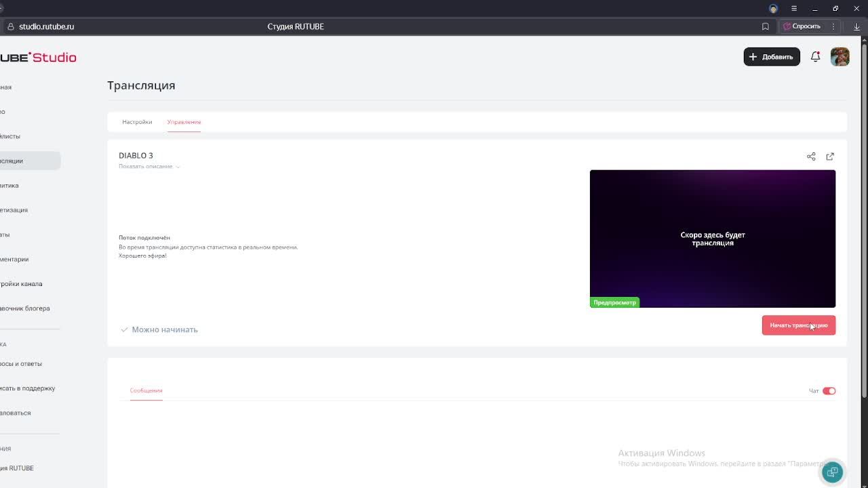Expand Показать описание
This screenshot has height=488, width=868.
tap(149, 167)
